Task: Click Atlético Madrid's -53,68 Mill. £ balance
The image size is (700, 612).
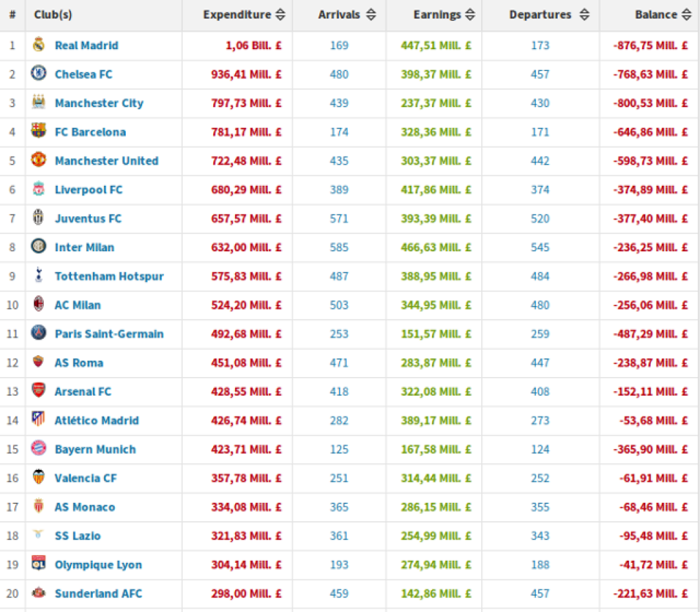Action: click(x=654, y=420)
